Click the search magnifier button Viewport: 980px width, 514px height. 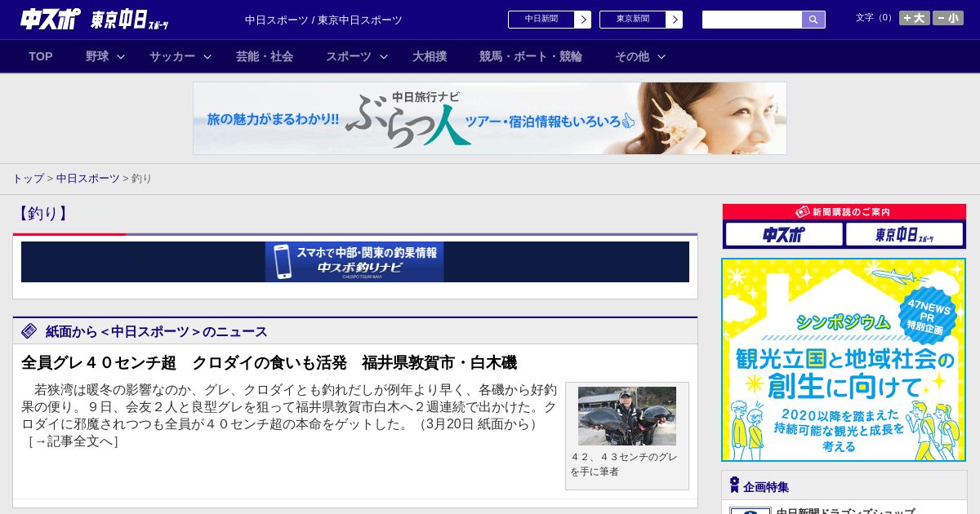pos(813,20)
